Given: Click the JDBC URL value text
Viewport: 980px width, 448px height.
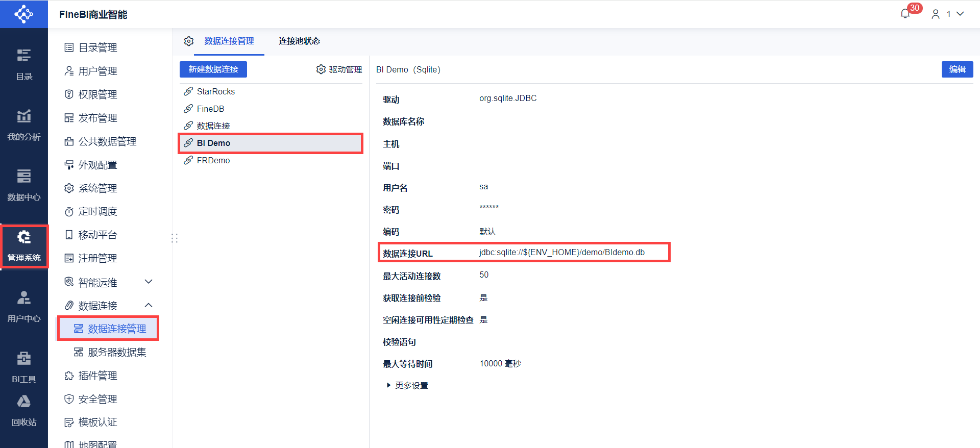Looking at the screenshot, I should pos(562,253).
